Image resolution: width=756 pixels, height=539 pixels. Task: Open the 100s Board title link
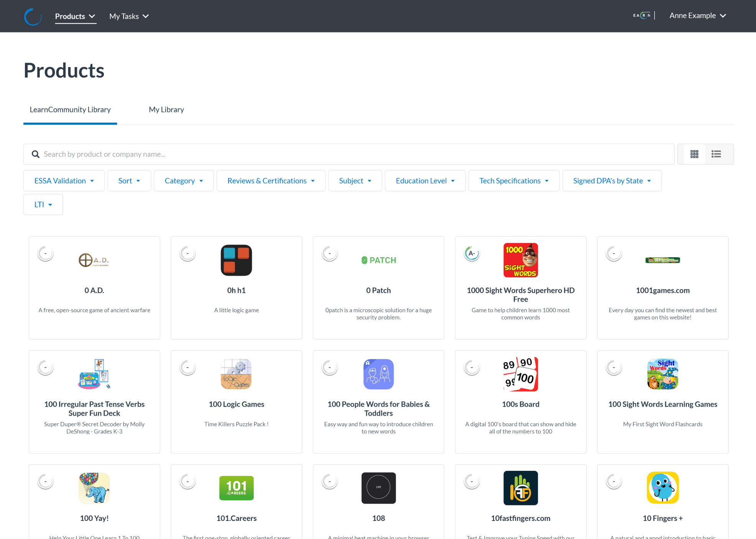click(521, 404)
